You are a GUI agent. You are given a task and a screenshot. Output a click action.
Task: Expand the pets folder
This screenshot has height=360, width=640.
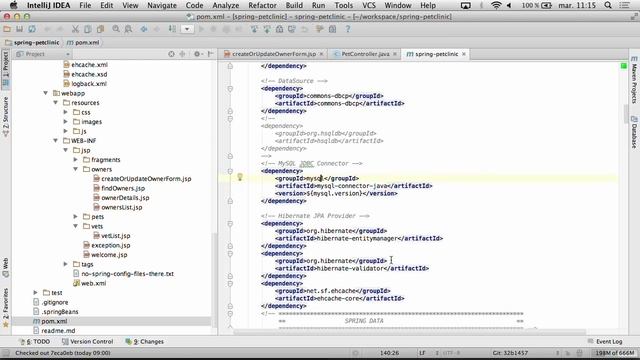coord(76,216)
